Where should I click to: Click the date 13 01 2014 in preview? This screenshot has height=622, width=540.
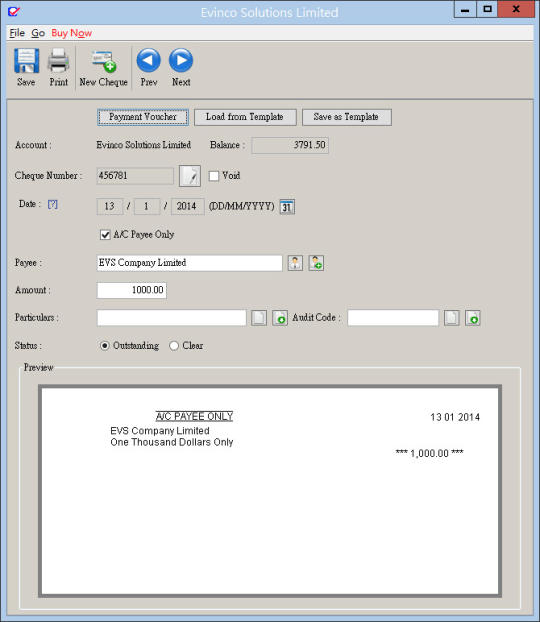[455, 417]
